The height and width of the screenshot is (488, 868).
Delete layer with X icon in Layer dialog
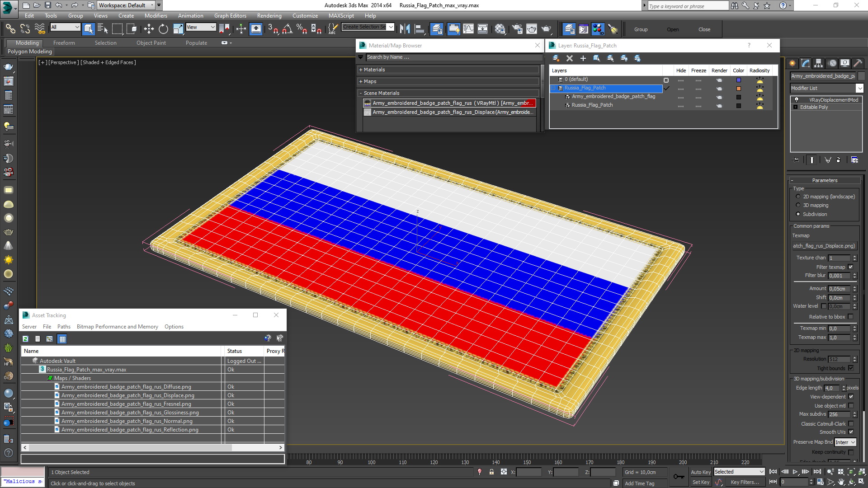(x=570, y=58)
